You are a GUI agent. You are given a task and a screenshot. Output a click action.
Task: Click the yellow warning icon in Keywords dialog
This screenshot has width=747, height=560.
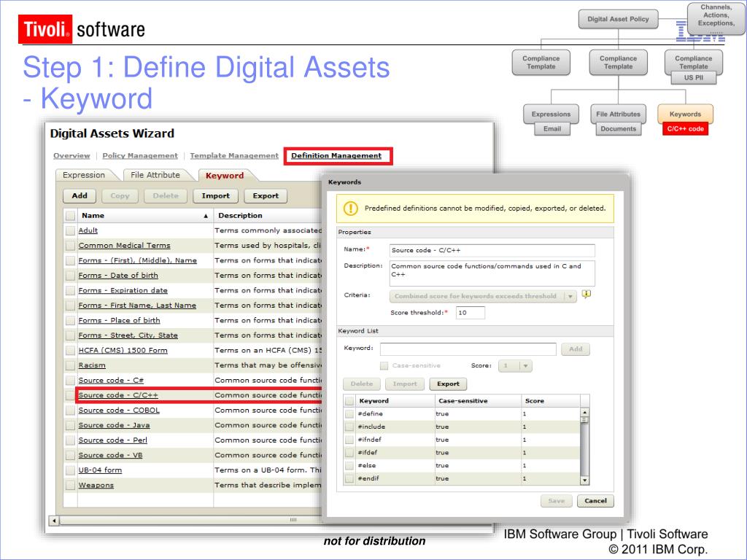(x=351, y=208)
